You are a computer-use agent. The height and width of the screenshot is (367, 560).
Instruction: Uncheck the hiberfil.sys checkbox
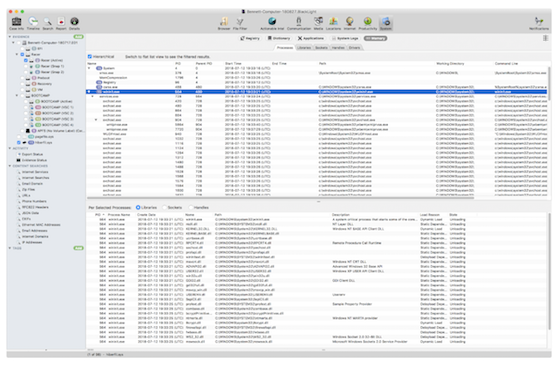[x=19, y=142]
